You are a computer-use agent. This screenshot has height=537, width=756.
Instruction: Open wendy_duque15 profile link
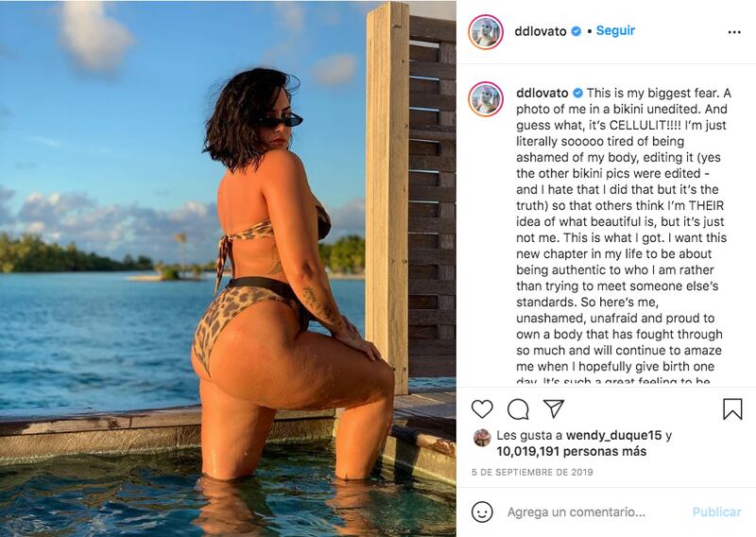613,435
